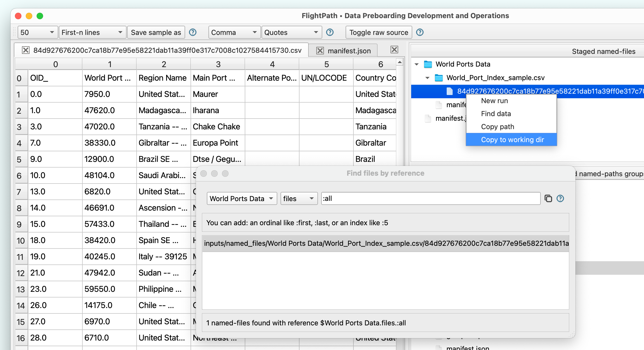Click the Iharana cell
644x350 pixels.
[218, 110]
